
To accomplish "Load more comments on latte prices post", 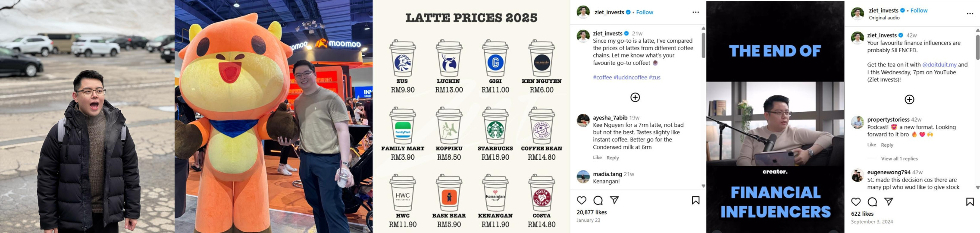I will point(635,97).
